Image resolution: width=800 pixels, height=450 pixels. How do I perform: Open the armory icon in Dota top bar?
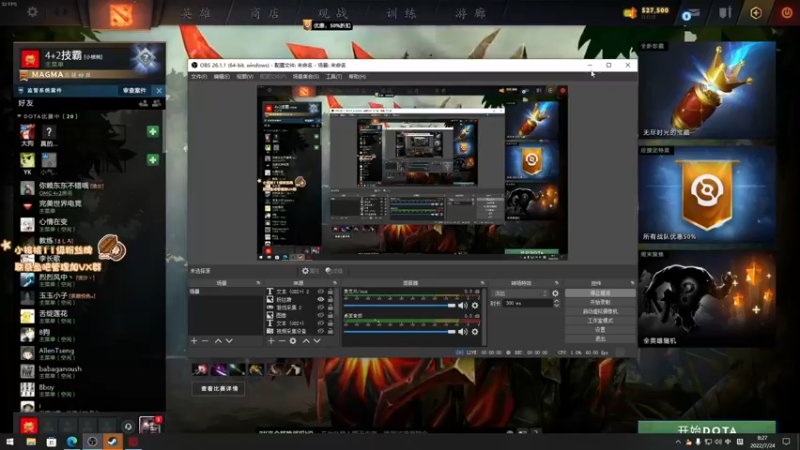click(725, 12)
